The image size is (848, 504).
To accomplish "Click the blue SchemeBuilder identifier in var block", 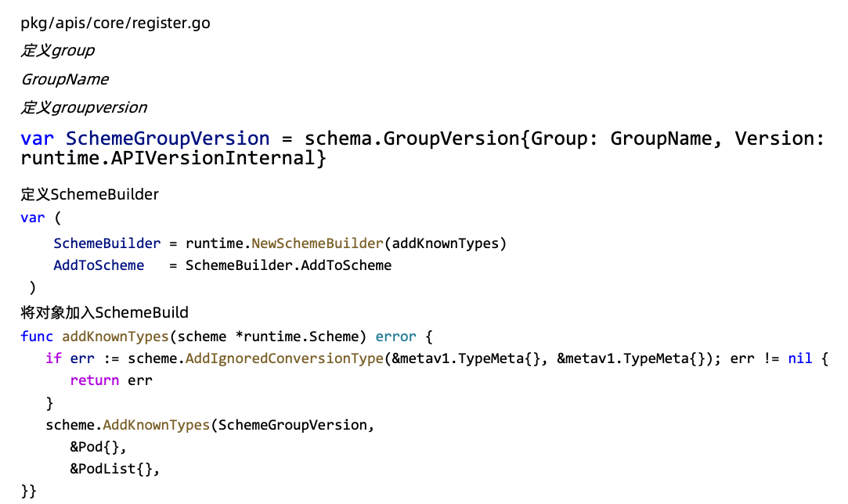I will [107, 243].
